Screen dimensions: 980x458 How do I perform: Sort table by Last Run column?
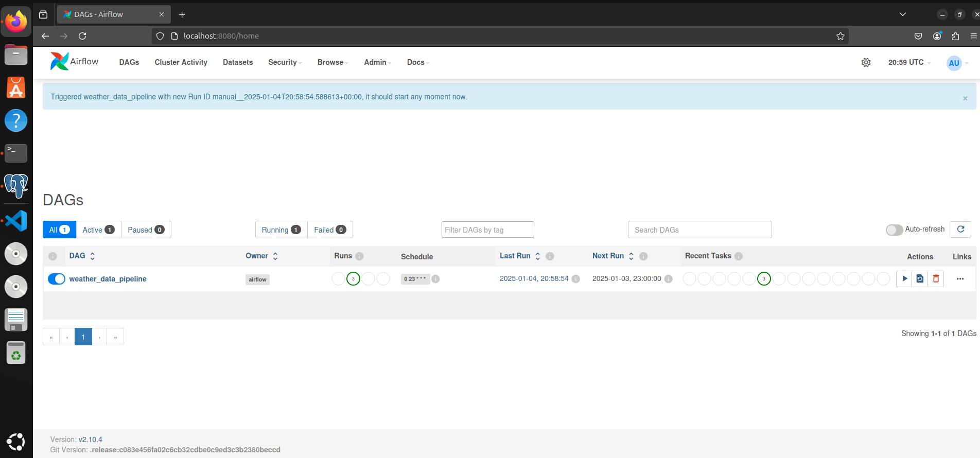click(520, 256)
